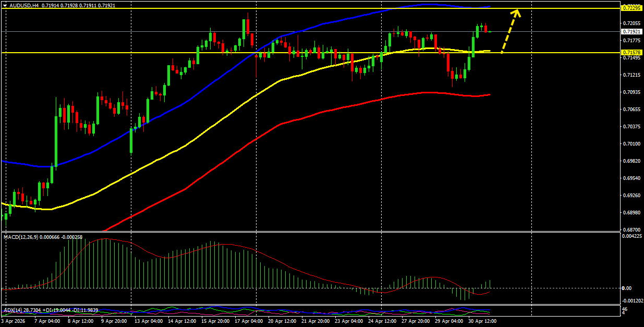The height and width of the screenshot is (327, 644).
Task: Click the 30 Apr 12:00 time label
Action: pos(482,322)
